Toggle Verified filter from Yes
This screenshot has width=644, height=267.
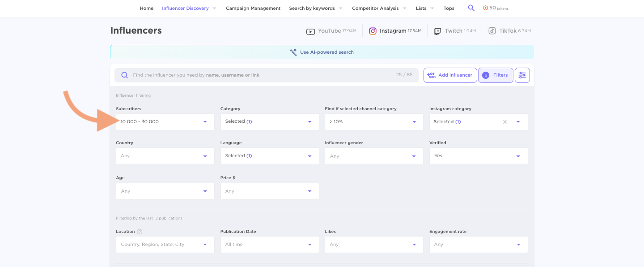coord(478,155)
